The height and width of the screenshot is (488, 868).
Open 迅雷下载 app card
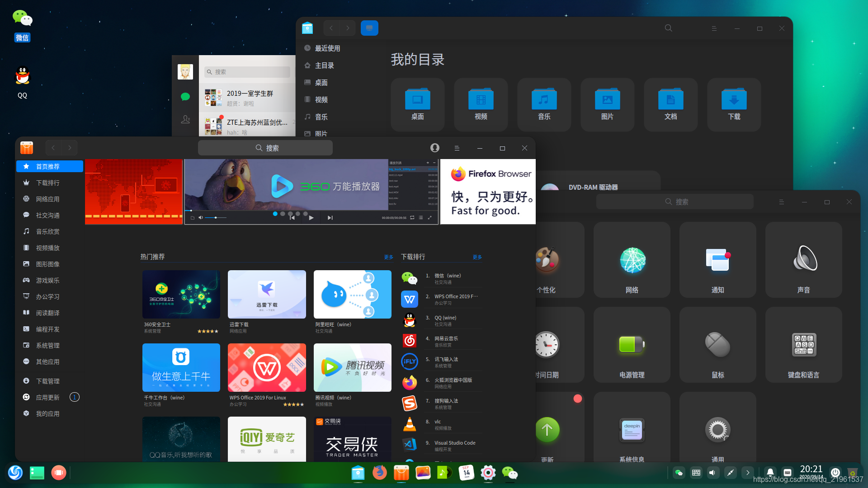[x=267, y=302]
